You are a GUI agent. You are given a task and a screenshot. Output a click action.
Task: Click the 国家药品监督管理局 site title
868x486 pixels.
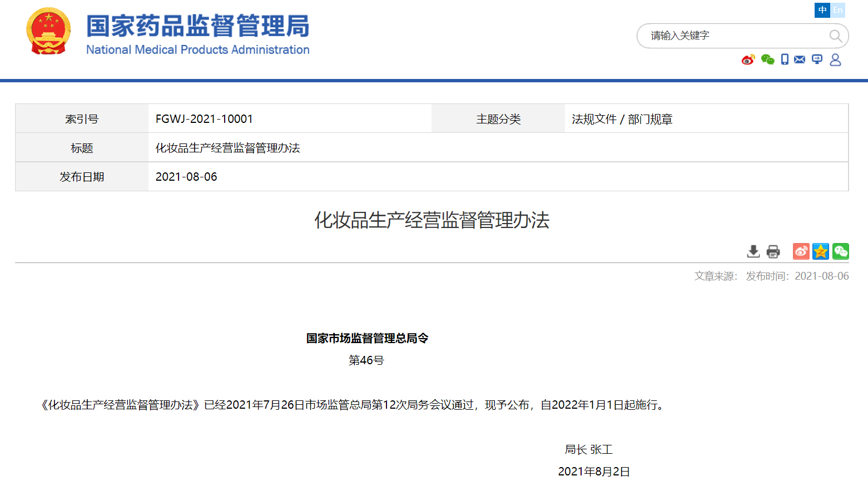197,26
